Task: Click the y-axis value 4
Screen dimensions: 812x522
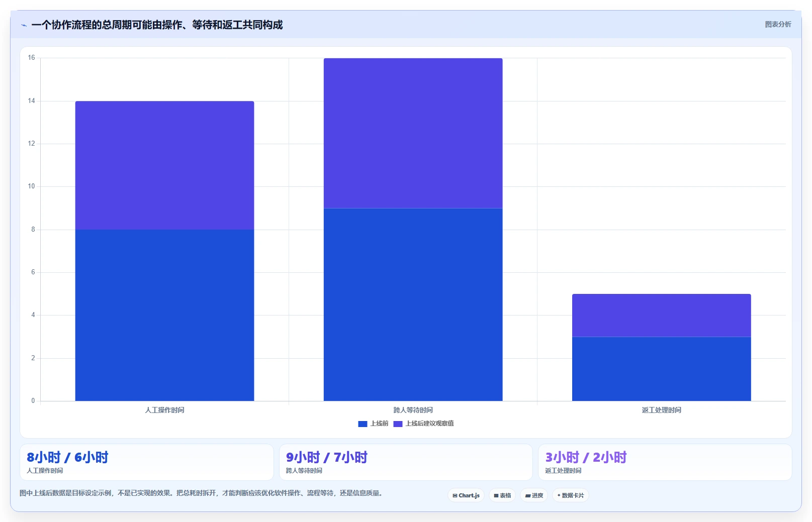Action: pos(33,315)
